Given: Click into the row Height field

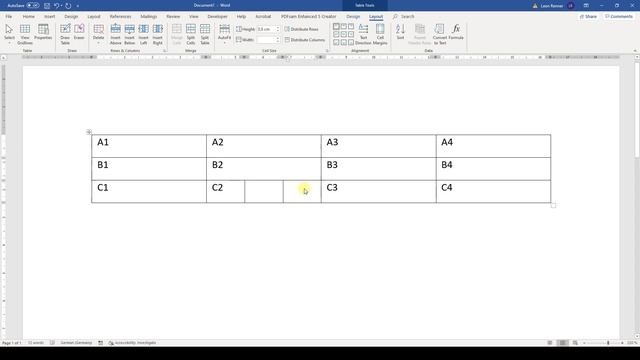Looking at the screenshot, I should (268, 29).
